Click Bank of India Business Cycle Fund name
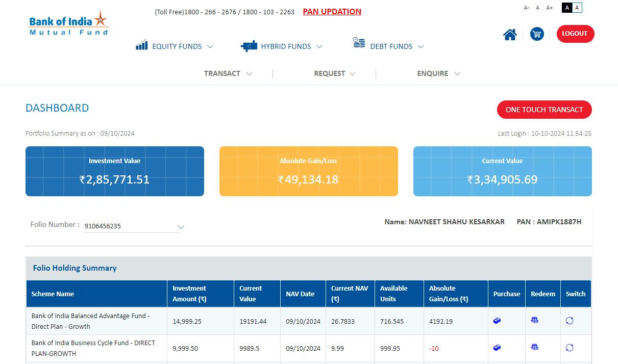Screen dimensions: 618x364 coord(93,348)
